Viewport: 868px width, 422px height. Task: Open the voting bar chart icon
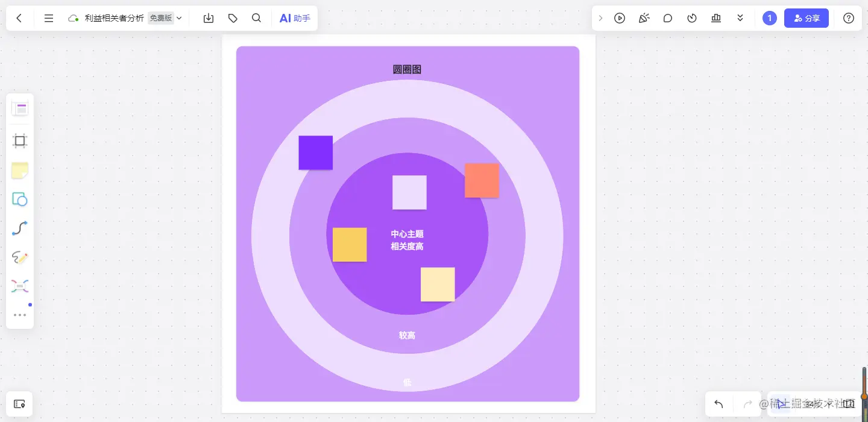tap(716, 18)
